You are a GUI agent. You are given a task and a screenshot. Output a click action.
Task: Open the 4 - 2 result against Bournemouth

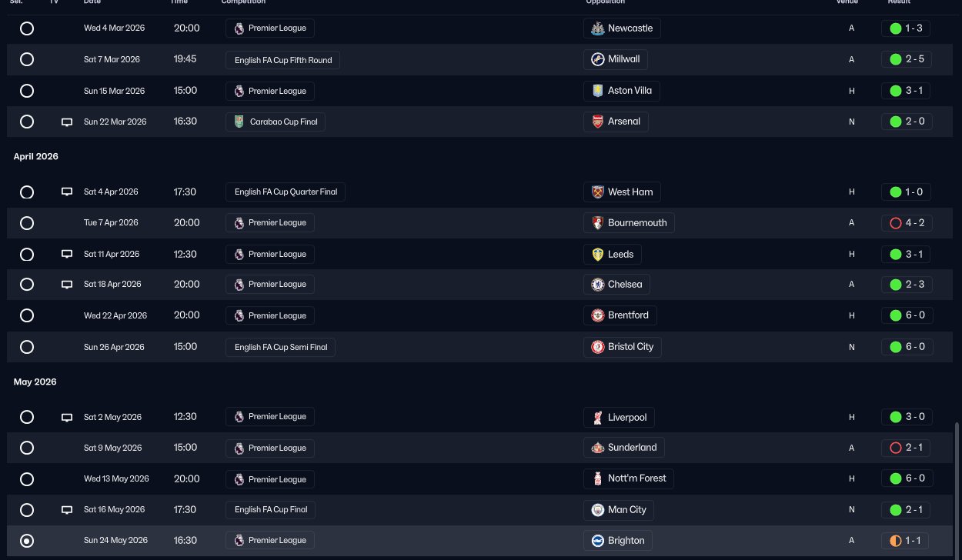pos(907,223)
